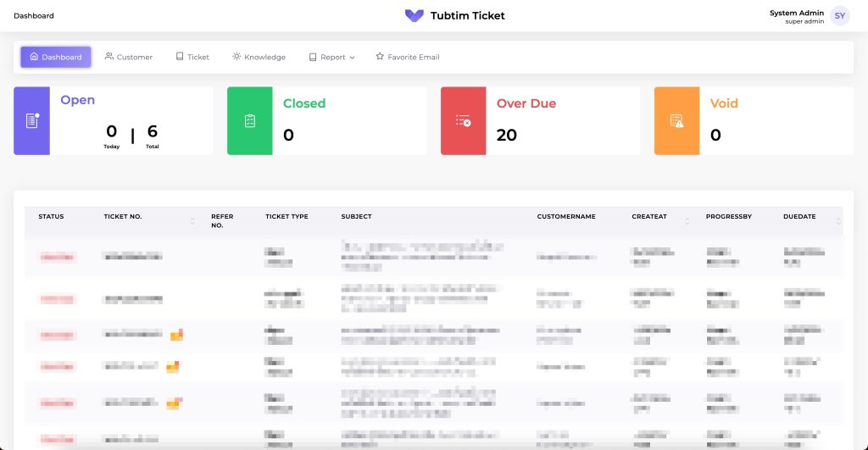The height and width of the screenshot is (450, 868).
Task: Open the SY user avatar menu
Action: pyautogui.click(x=839, y=15)
